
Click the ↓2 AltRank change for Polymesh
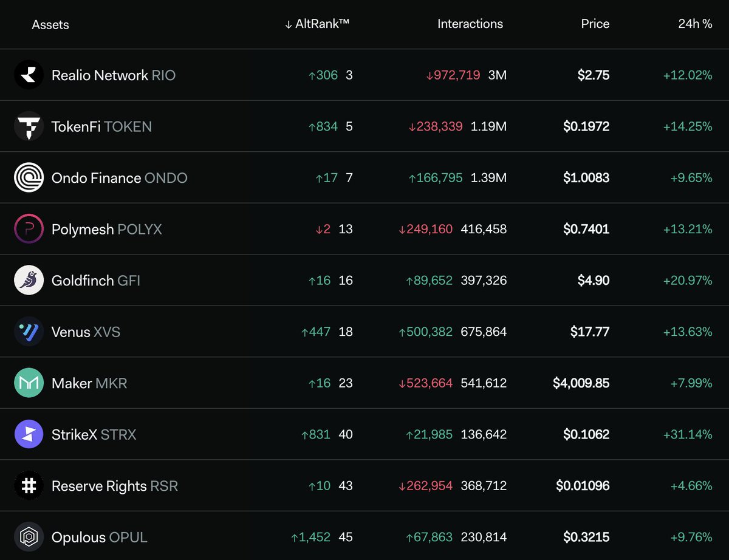[323, 229]
